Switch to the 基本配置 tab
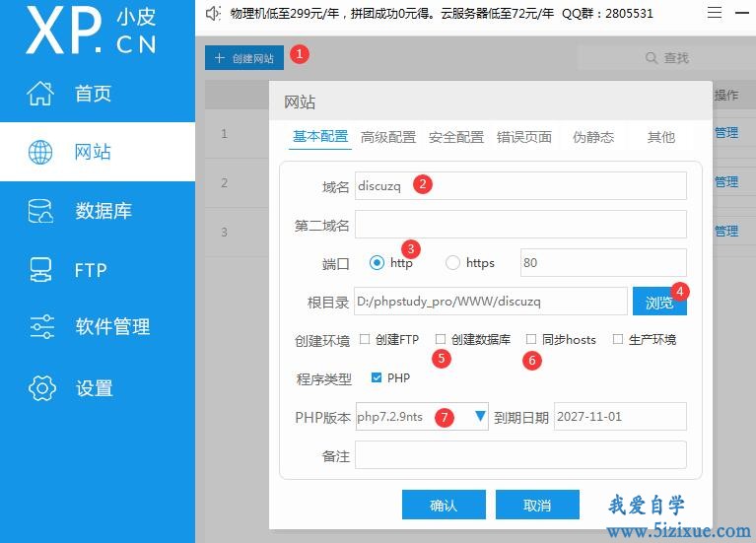 320,137
